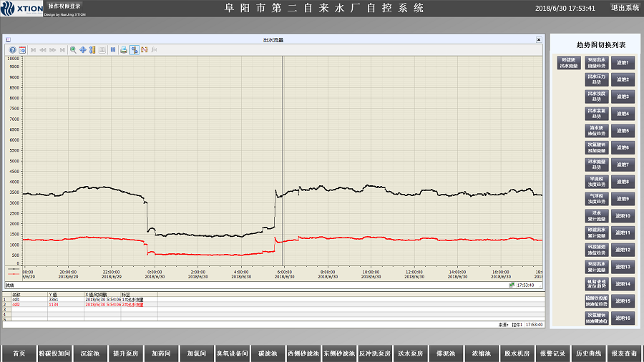
Task: Click the grayed grid display icon
Action: pos(102,49)
